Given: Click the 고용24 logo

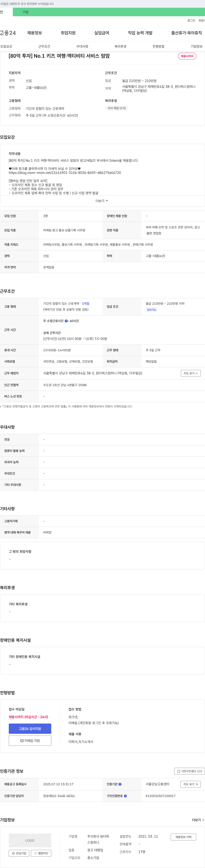Looking at the screenshot, I should click(x=8, y=33).
